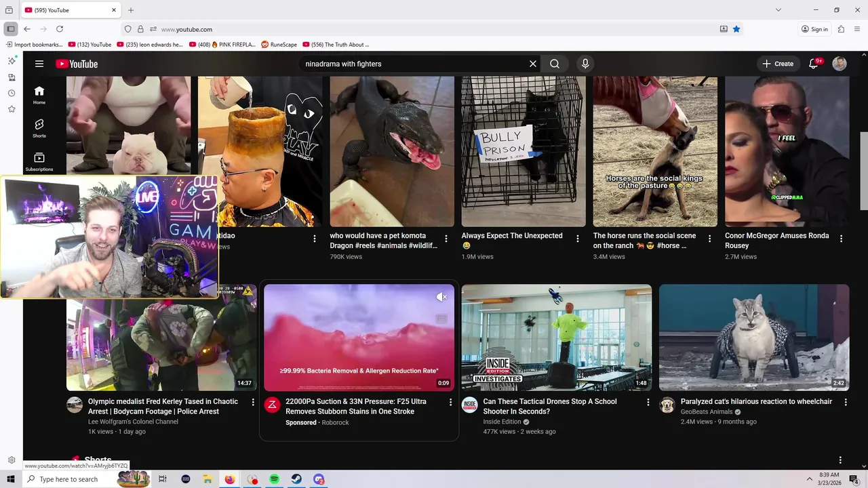This screenshot has height=488, width=868.
Task: Click the YouTube logo
Action: coord(77,64)
